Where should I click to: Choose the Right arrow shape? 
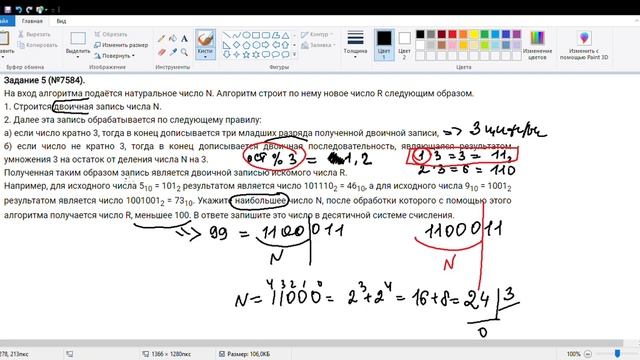266,45
